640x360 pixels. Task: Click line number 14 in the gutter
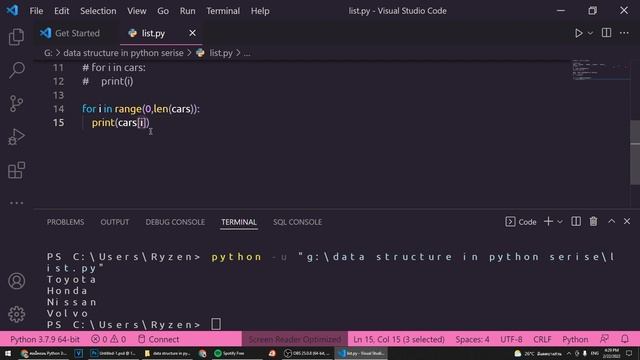point(58,109)
